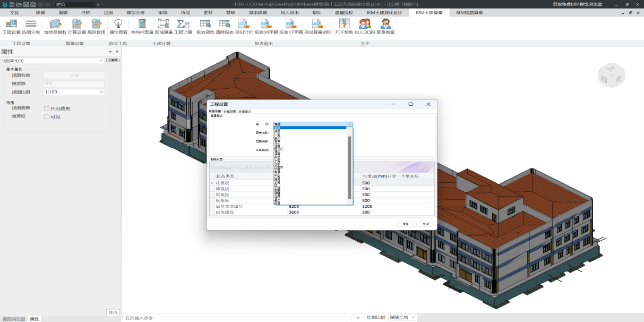Image resolution: width=644 pixels, height=322 pixels.
Task: Collapse the 省份 province dropdown arrow
Action: click(x=349, y=124)
